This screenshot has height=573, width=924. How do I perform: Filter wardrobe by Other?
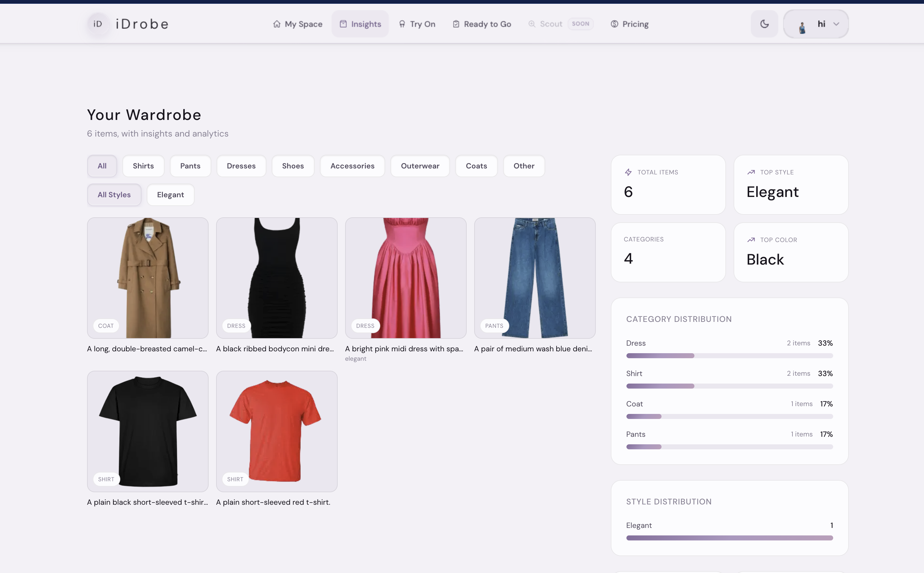tap(524, 166)
